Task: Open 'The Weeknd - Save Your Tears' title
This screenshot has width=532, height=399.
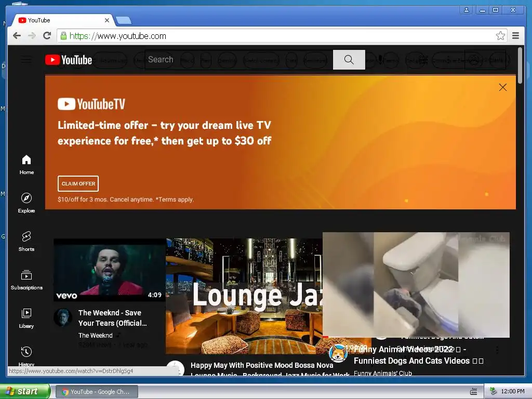Action: [x=112, y=318]
